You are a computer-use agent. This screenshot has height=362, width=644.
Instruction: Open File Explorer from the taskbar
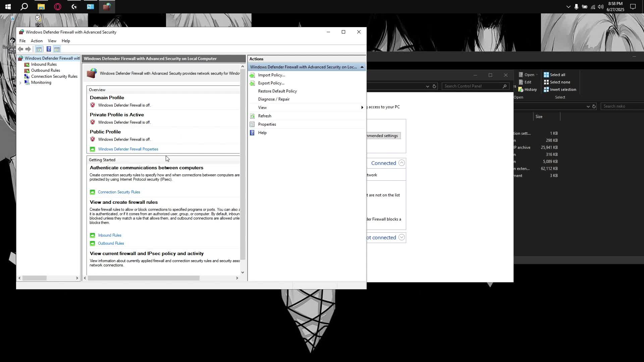click(x=41, y=7)
